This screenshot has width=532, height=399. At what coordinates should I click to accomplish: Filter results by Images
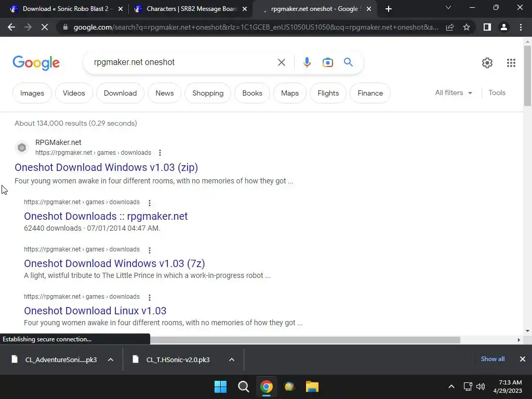pyautogui.click(x=32, y=93)
